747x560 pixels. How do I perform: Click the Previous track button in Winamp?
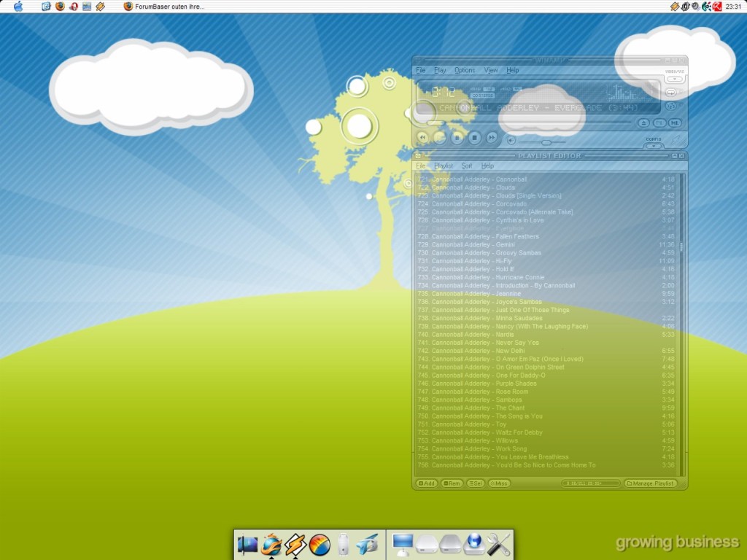422,138
